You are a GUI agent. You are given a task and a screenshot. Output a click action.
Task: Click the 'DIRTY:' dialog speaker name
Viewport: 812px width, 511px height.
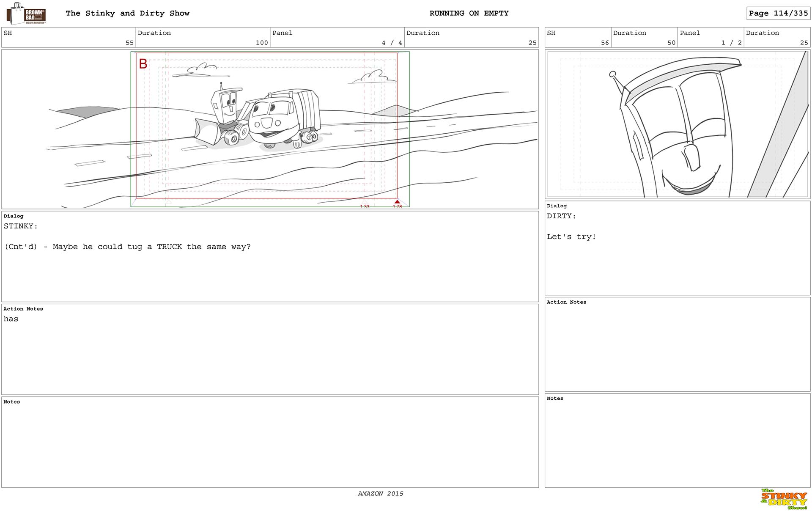pyautogui.click(x=561, y=216)
